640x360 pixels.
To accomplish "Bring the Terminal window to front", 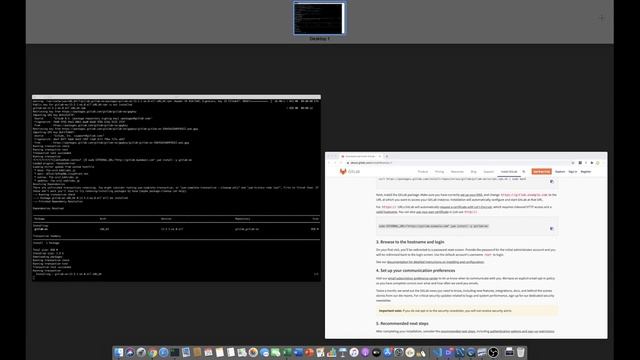I will [x=176, y=188].
